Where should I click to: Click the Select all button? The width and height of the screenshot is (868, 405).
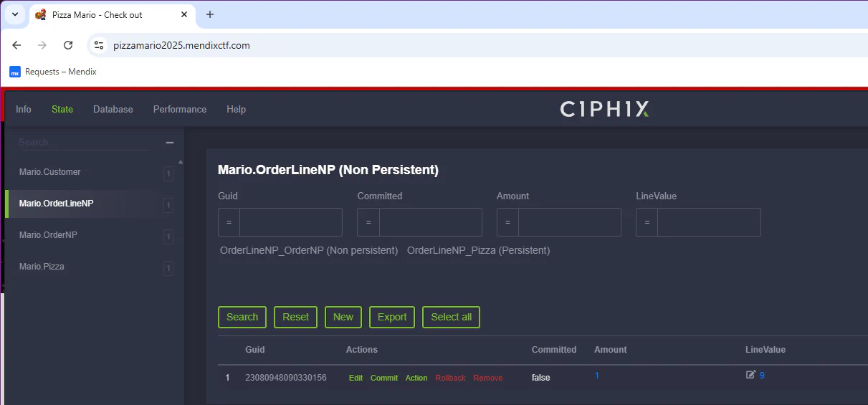pos(452,317)
